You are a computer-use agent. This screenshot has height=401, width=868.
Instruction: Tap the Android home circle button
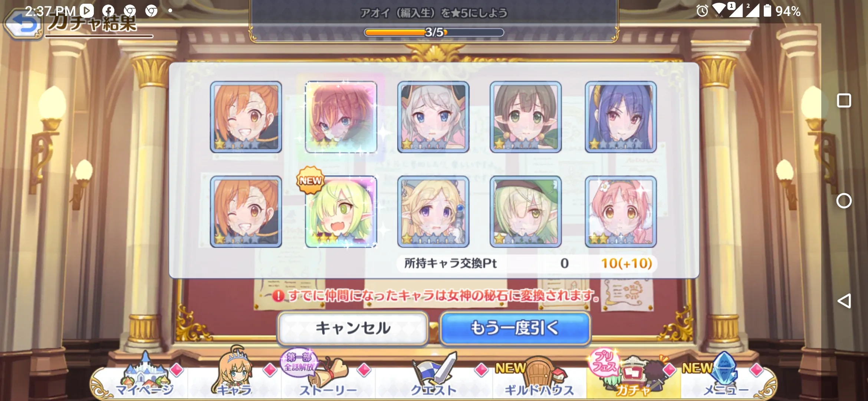844,201
